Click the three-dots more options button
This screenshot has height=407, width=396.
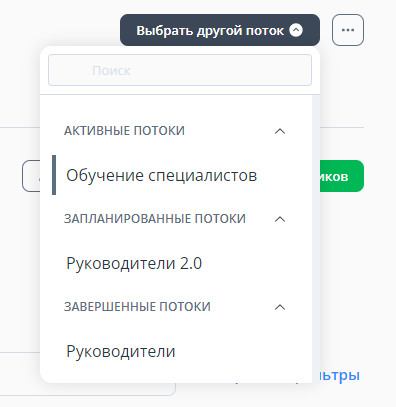(348, 30)
